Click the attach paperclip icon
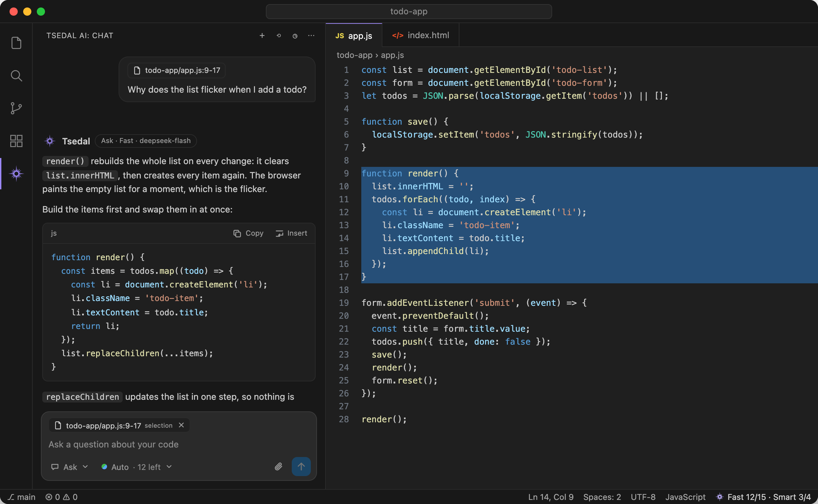The height and width of the screenshot is (504, 818). (x=278, y=467)
